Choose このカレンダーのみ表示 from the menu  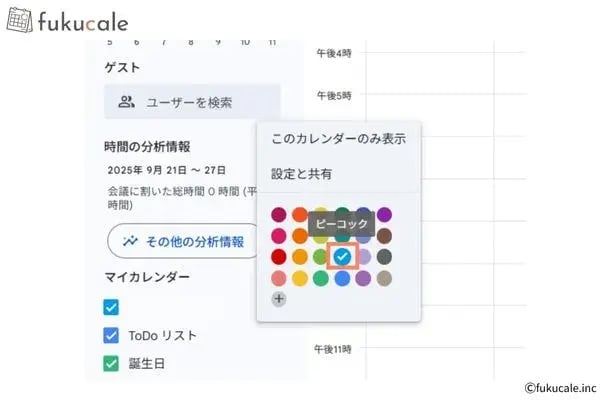tap(338, 139)
